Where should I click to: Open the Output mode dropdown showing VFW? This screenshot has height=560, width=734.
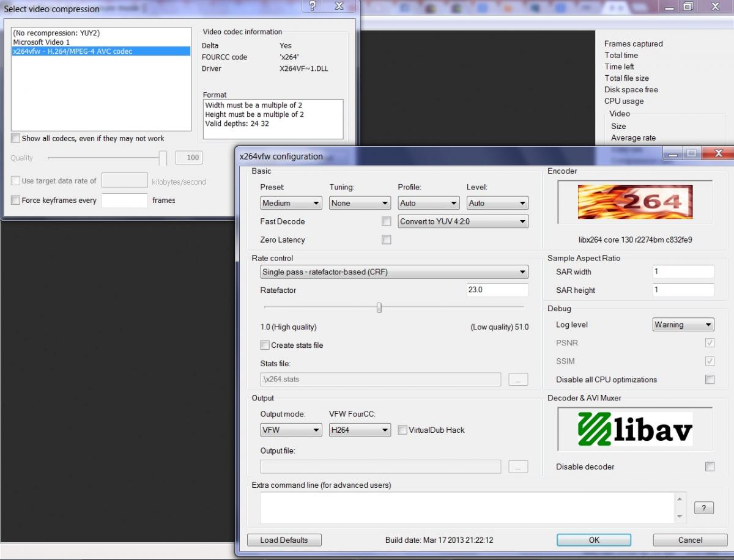point(291,430)
